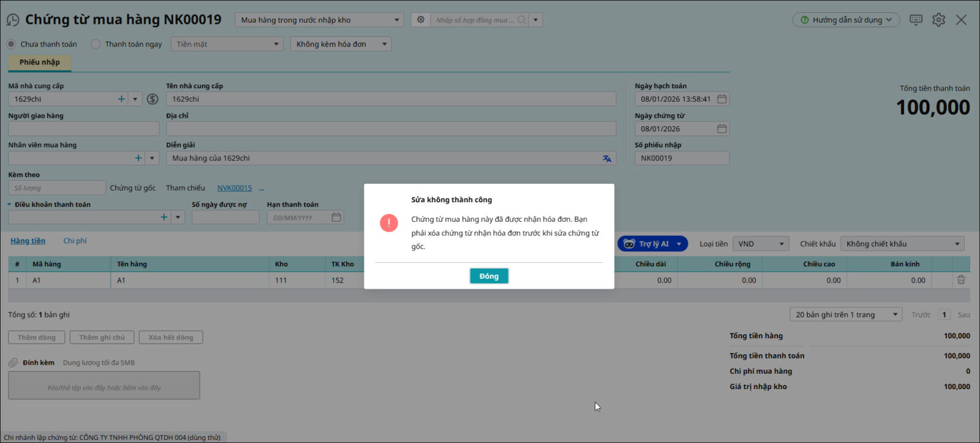Switch to Chi phí tab
980x443 pixels.
[75, 241]
